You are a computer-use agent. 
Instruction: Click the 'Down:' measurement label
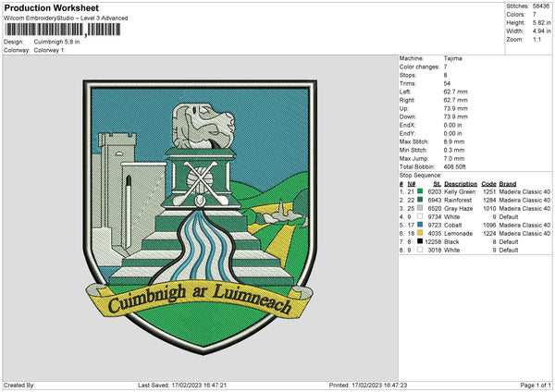click(408, 116)
